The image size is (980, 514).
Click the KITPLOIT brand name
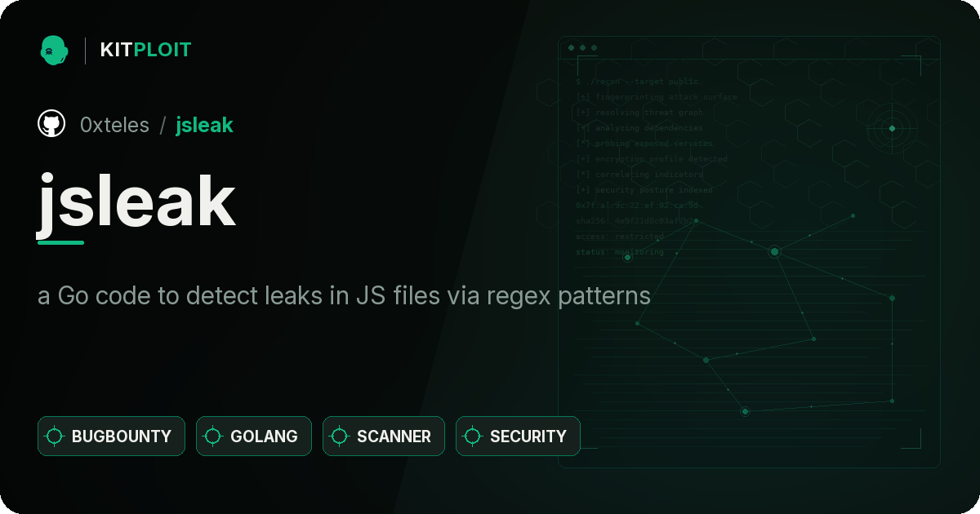145,50
